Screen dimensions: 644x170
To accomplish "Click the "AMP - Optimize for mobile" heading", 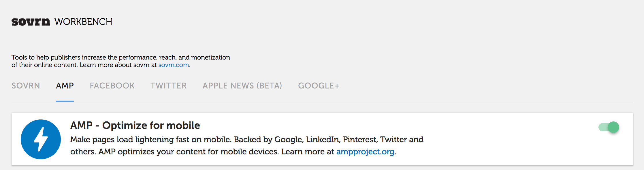I will point(135,125).
